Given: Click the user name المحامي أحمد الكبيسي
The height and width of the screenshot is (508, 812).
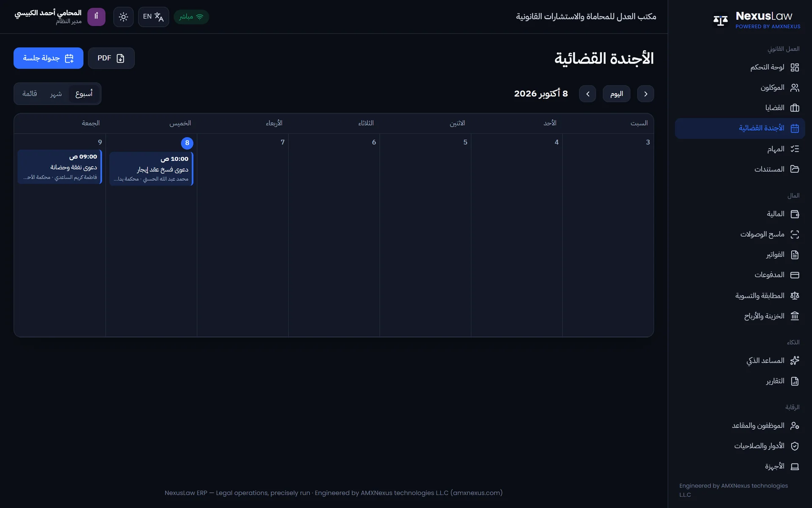Looking at the screenshot, I should click(x=48, y=13).
